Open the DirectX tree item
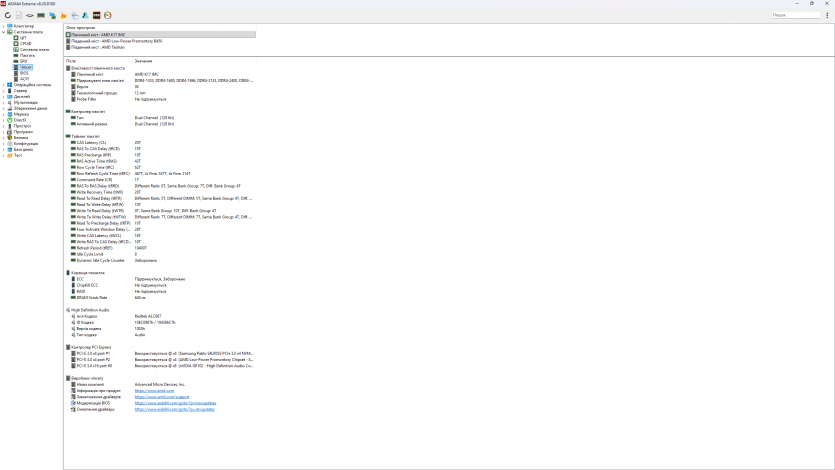This screenshot has width=835, height=470. [x=19, y=120]
